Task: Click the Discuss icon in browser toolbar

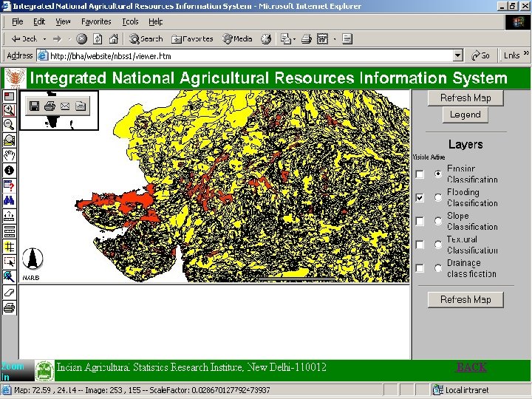Action: pos(347,39)
